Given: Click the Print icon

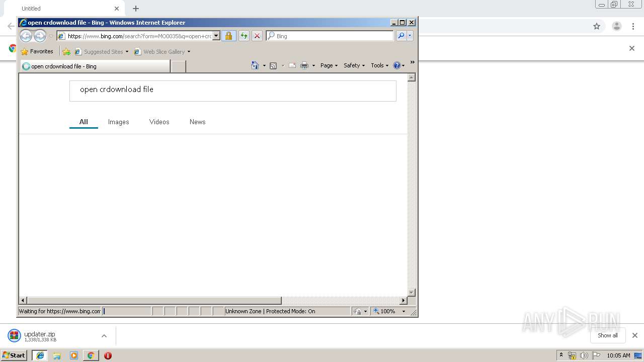Looking at the screenshot, I should [304, 65].
